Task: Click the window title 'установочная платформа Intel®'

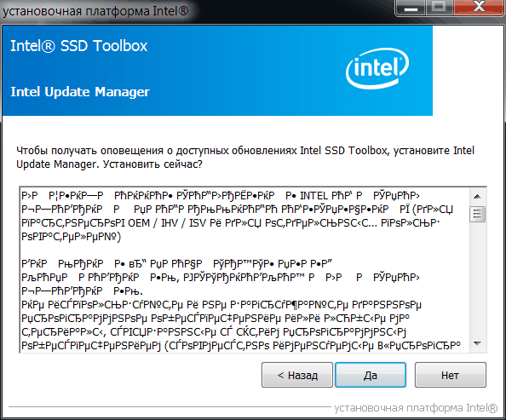Action: point(95,11)
